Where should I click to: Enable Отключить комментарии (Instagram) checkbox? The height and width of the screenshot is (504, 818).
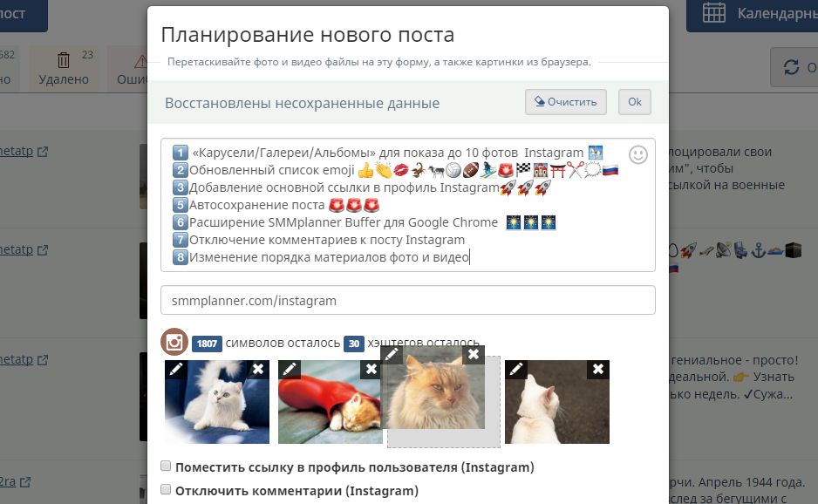pos(164,489)
